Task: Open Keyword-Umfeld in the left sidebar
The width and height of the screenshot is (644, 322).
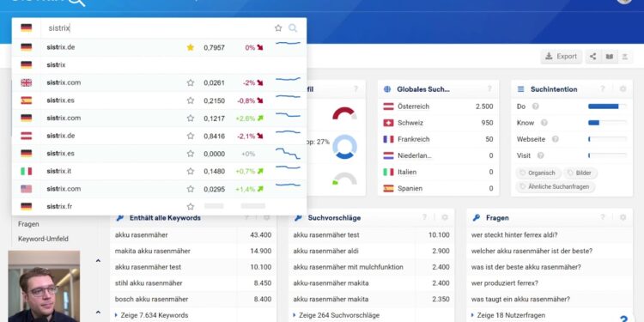Action: [x=43, y=239]
